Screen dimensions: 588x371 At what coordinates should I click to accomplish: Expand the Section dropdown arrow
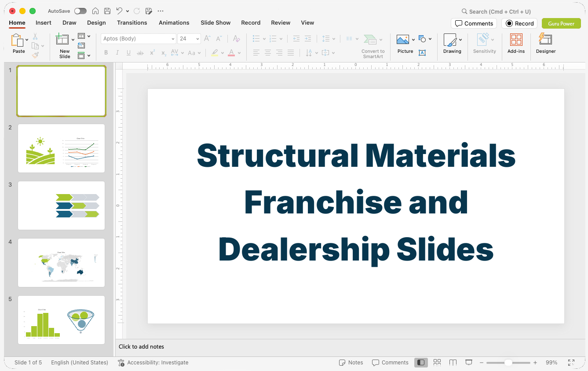(x=89, y=56)
